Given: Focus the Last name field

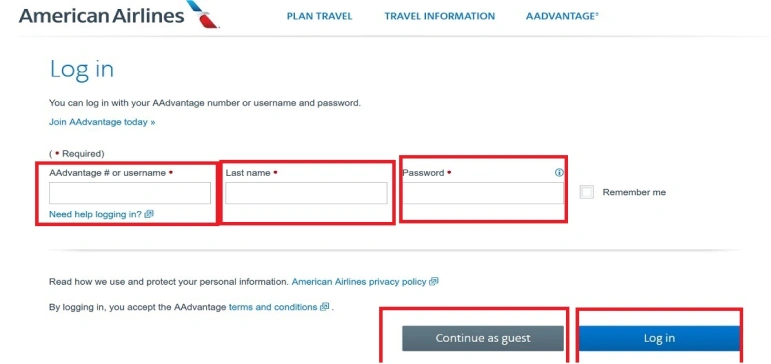Looking at the screenshot, I should click(x=306, y=193).
